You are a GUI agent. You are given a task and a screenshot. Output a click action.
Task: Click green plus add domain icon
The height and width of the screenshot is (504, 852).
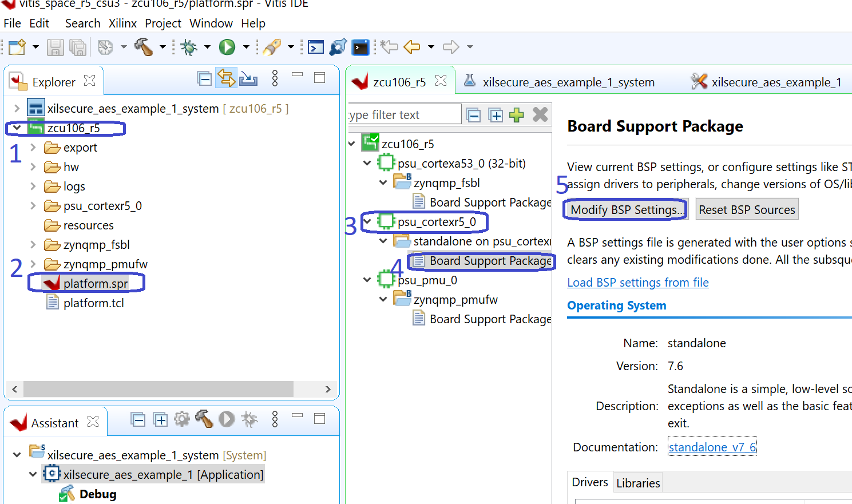[x=517, y=115]
